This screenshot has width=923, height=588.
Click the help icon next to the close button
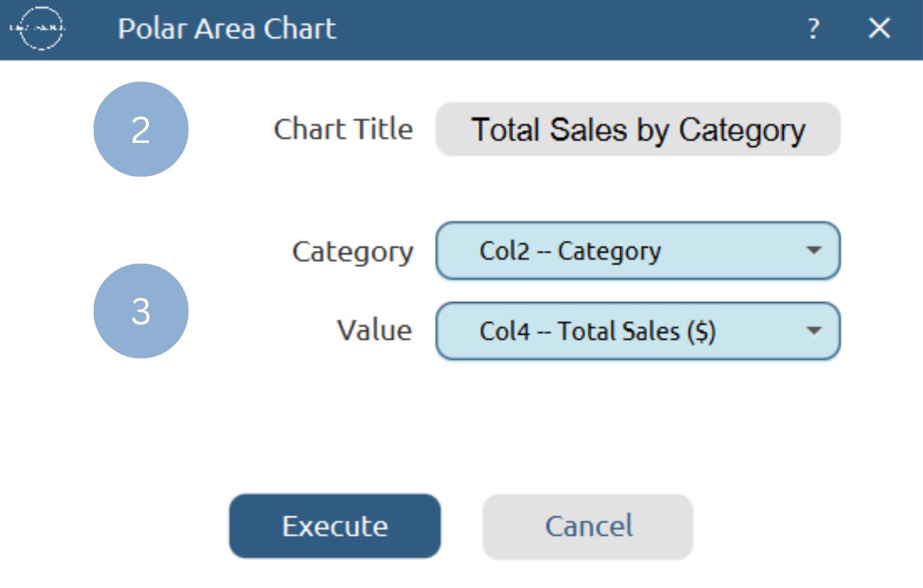tap(813, 29)
